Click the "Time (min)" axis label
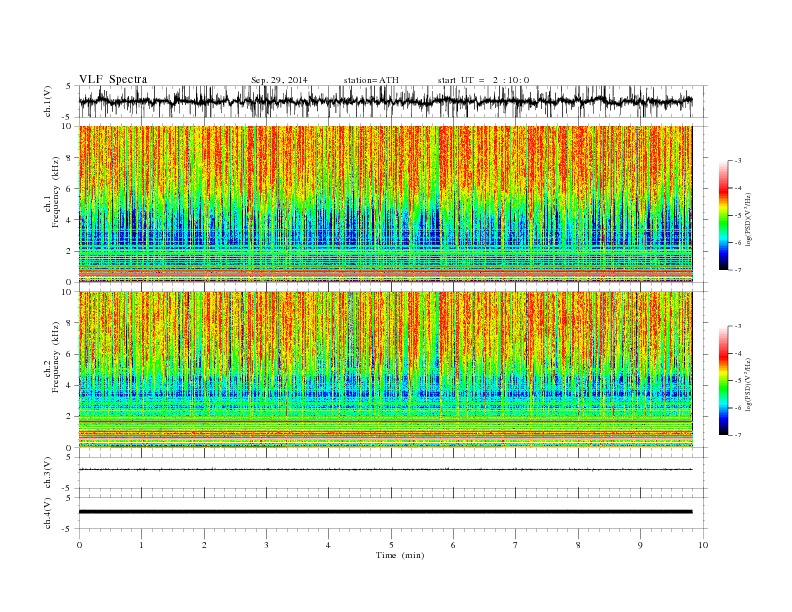The height and width of the screenshot is (612, 792). pos(400,555)
